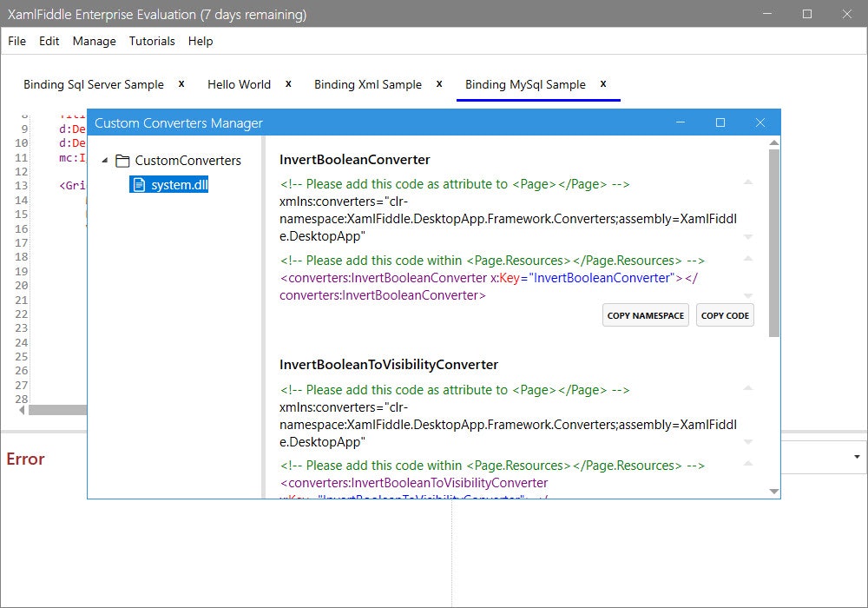Open the File menu

pyautogui.click(x=16, y=41)
